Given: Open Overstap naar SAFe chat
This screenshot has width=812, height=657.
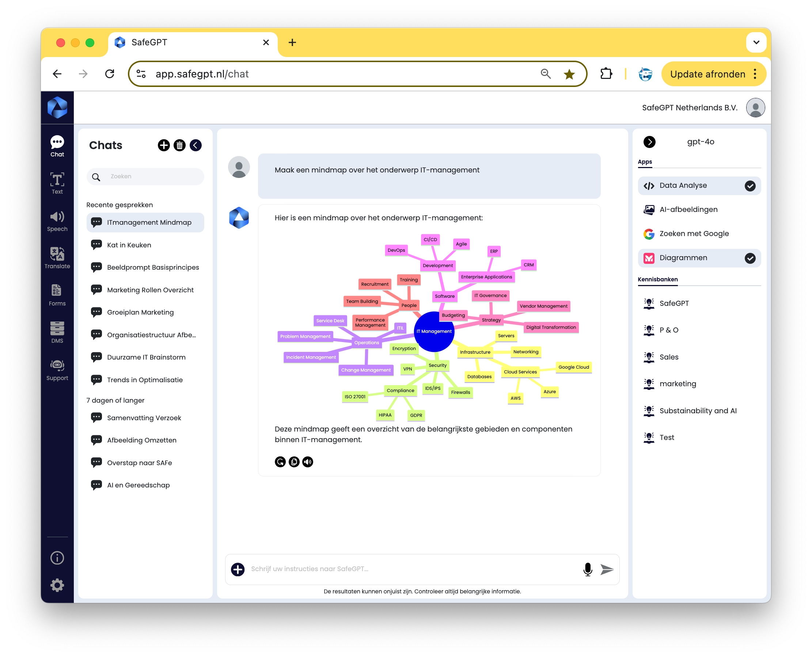Looking at the screenshot, I should pyautogui.click(x=145, y=463).
